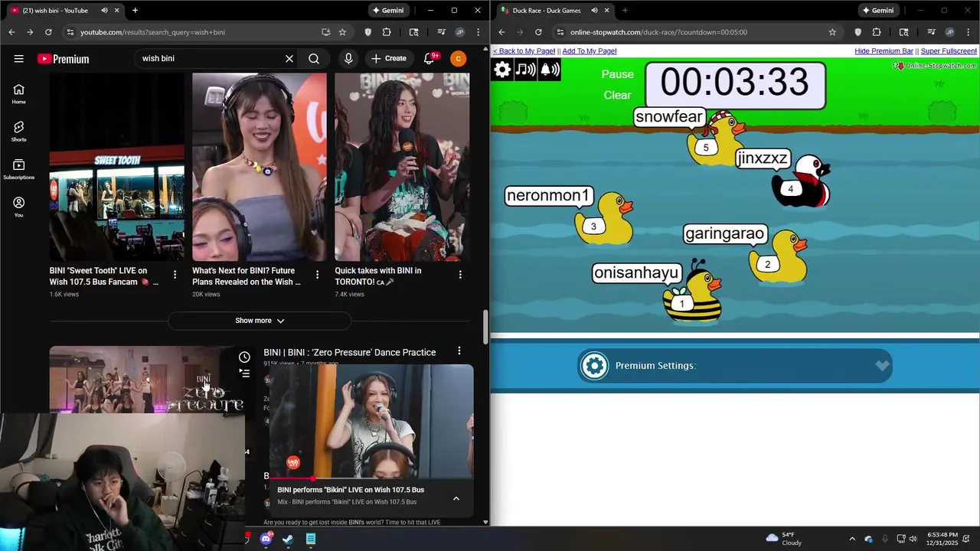This screenshot has width=980, height=551.
Task: Open Duck Race settings gear
Action: coord(502,70)
